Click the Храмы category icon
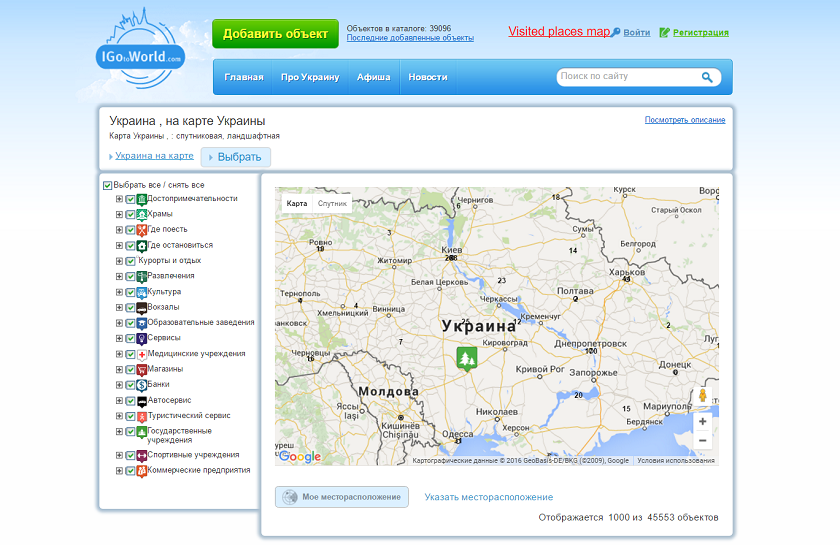 (x=141, y=214)
